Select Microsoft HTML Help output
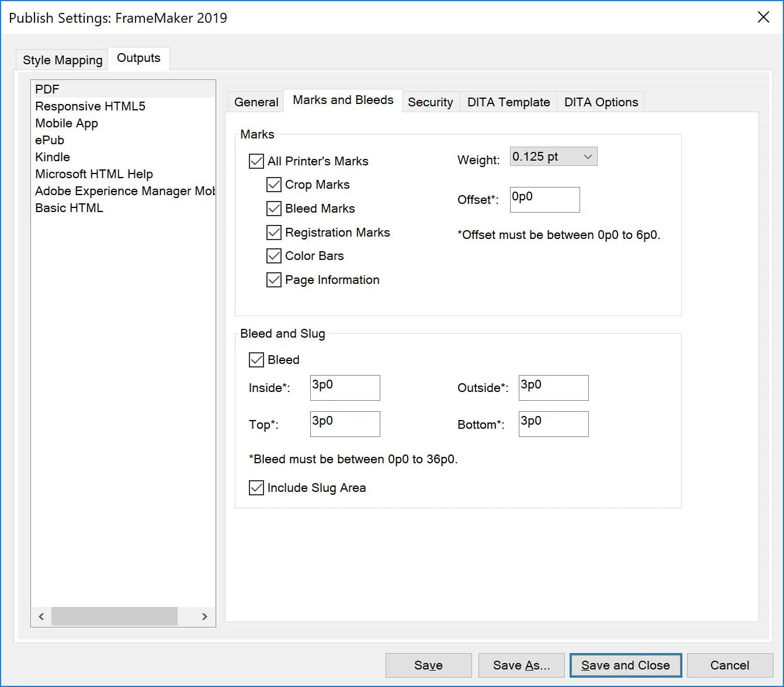 [x=94, y=174]
